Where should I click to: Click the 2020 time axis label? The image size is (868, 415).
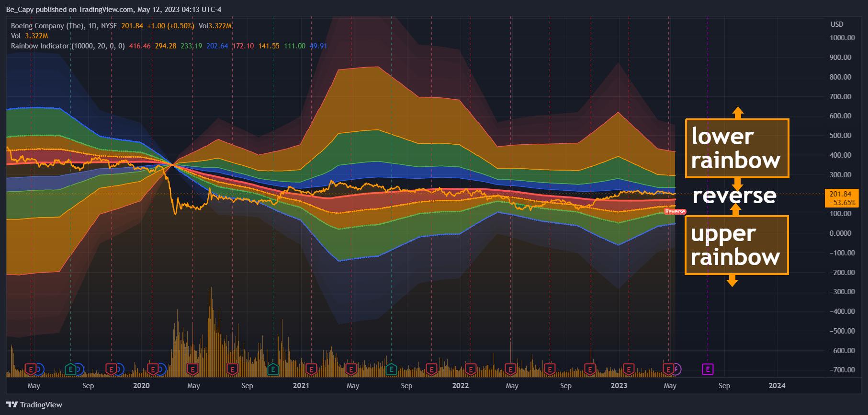pos(141,386)
